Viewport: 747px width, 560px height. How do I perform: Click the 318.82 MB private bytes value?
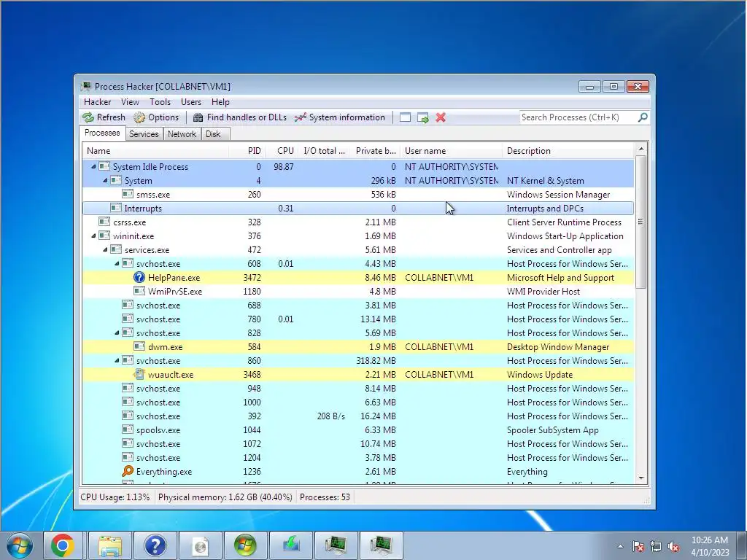click(x=376, y=360)
